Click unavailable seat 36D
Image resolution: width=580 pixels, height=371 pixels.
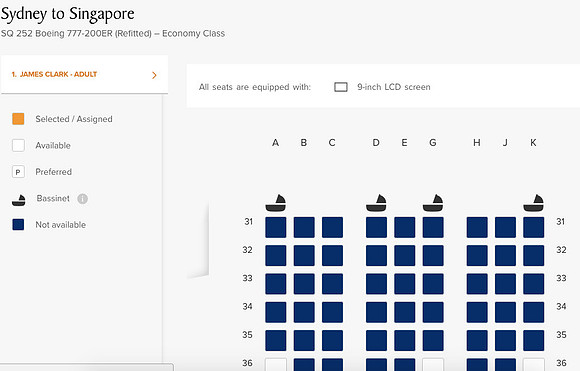(376, 364)
